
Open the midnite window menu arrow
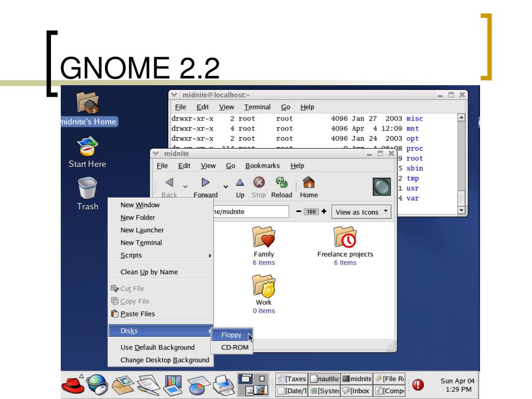(156, 153)
